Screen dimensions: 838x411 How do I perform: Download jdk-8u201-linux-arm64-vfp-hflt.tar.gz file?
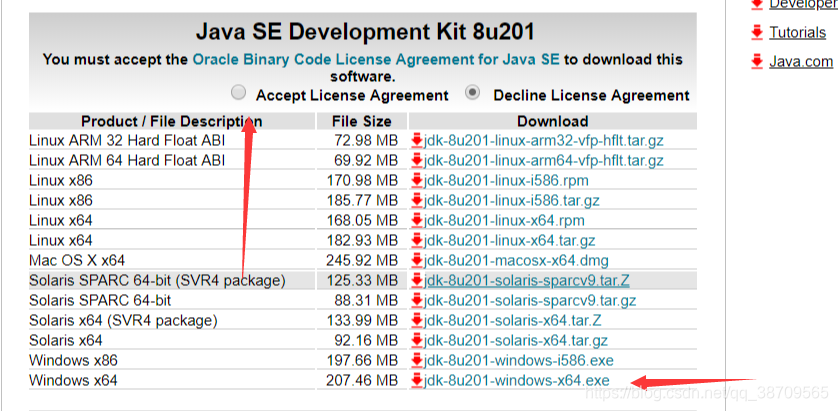coord(544,160)
